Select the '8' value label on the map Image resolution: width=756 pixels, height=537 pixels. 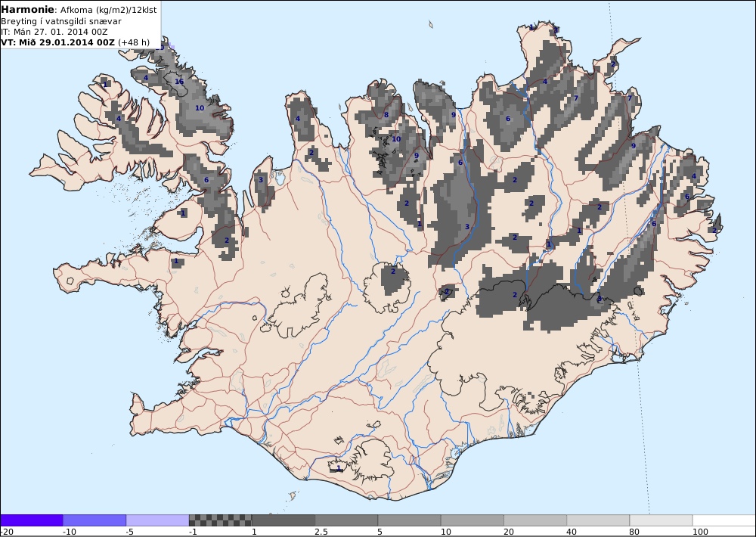pos(386,115)
